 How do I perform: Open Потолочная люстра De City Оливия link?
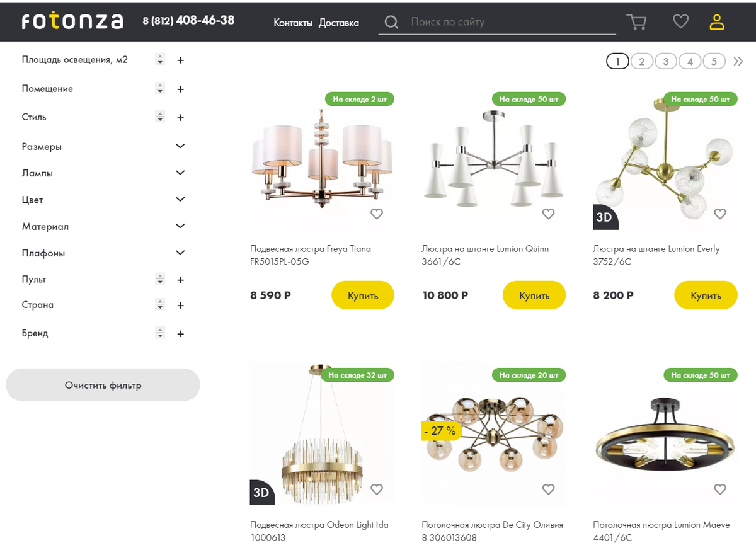coord(492,531)
